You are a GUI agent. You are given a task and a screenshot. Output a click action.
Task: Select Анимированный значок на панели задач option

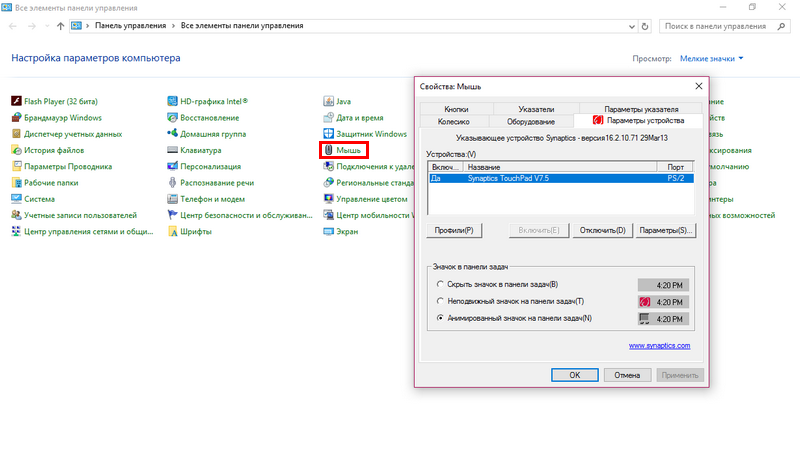click(x=442, y=318)
